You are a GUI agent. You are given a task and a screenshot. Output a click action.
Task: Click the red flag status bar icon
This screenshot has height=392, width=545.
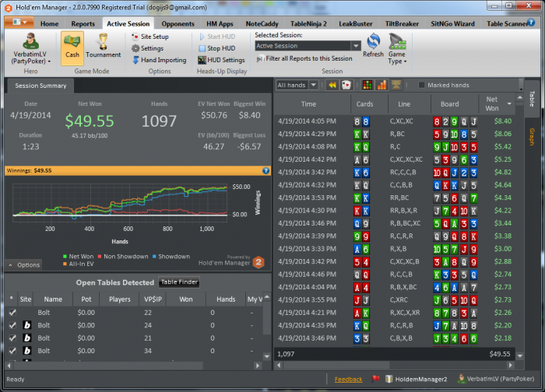(375, 379)
